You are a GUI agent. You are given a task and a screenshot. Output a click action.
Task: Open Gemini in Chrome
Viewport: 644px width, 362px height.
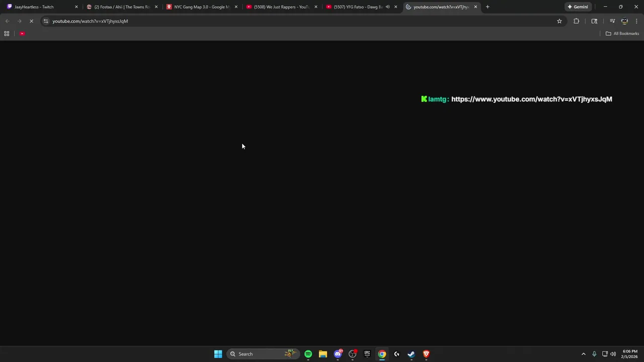pos(578,7)
